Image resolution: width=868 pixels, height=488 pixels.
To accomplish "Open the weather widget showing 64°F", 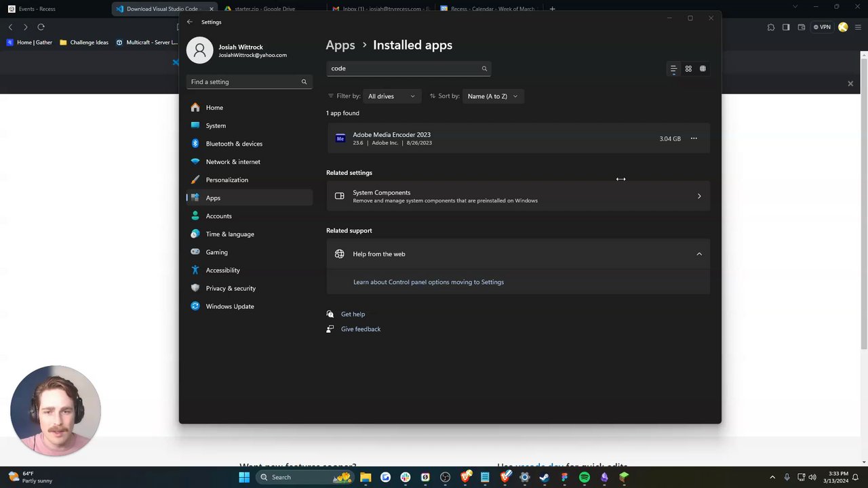I will point(31,477).
